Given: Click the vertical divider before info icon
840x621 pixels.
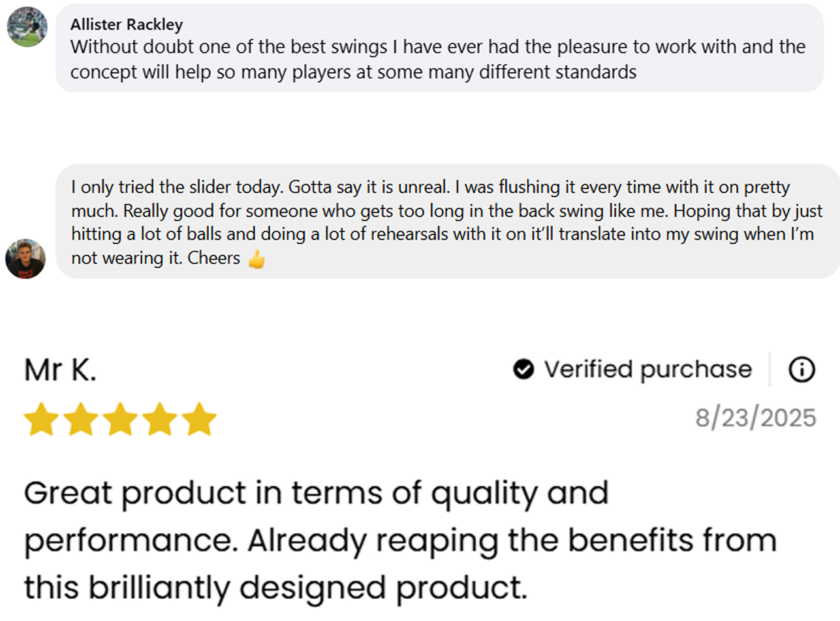Looking at the screenshot, I should point(770,370).
